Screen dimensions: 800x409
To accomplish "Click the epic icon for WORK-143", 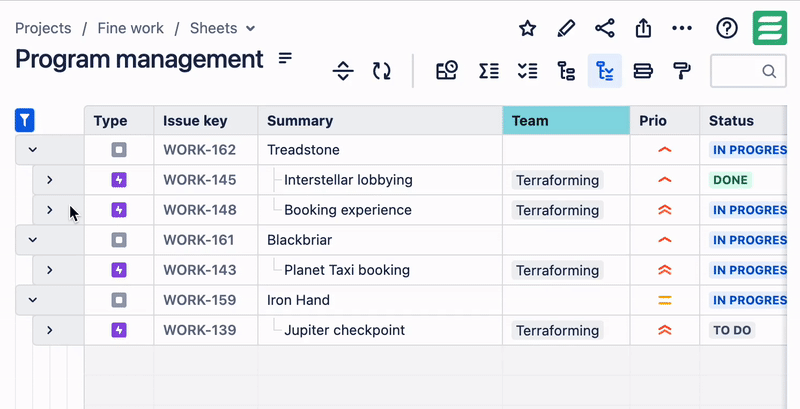I will pyautogui.click(x=119, y=270).
